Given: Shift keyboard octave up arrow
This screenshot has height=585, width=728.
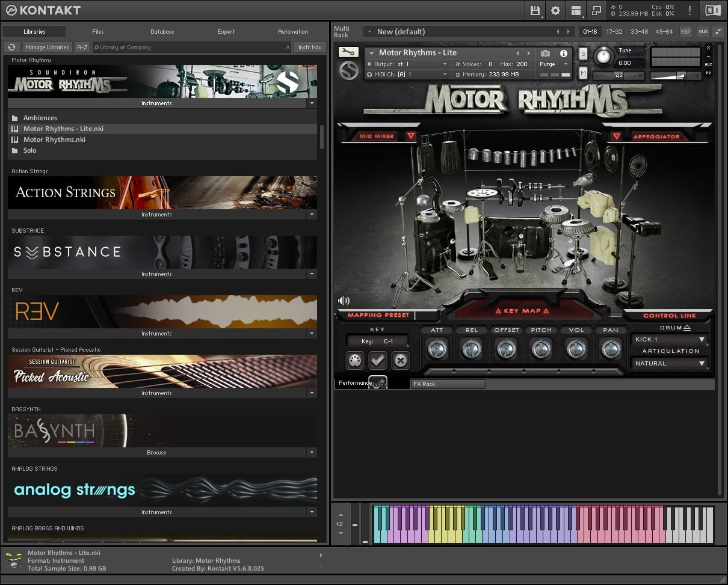Looking at the screenshot, I should 341,515.
